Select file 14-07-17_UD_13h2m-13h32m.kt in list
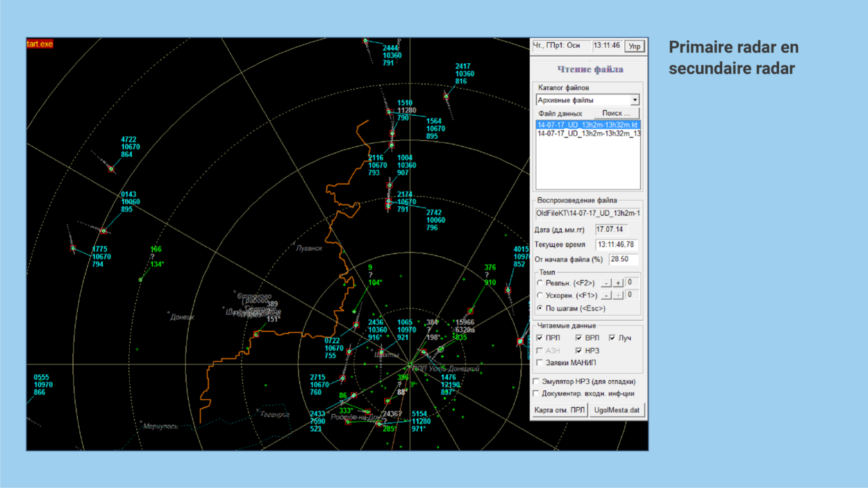 [x=587, y=125]
